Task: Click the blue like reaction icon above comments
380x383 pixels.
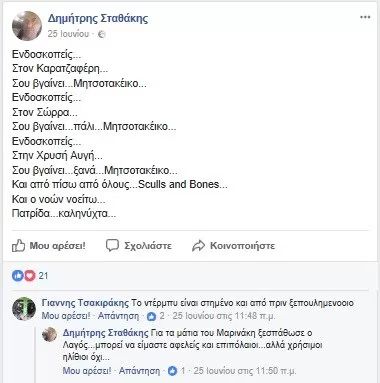Action: click(x=17, y=276)
